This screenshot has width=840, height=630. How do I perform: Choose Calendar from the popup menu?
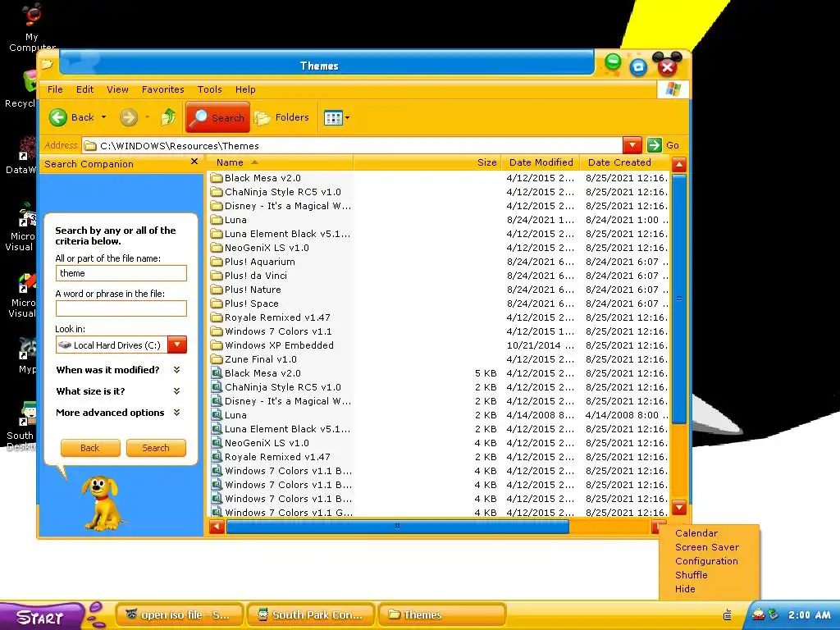click(696, 533)
